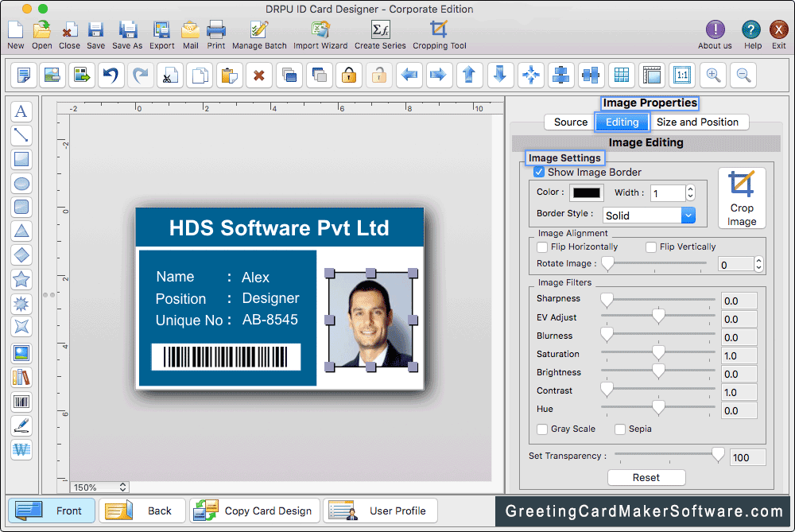Image resolution: width=795 pixels, height=532 pixels.
Task: Click the Rotate Image slider handle
Action: [607, 264]
